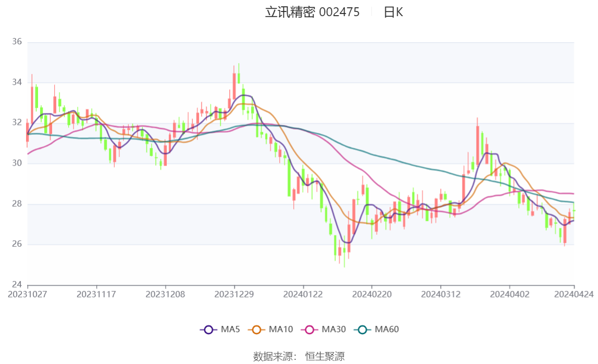Toggle the MA30 pink legend circle
The height and width of the screenshot is (364, 598).
pyautogui.click(x=309, y=330)
